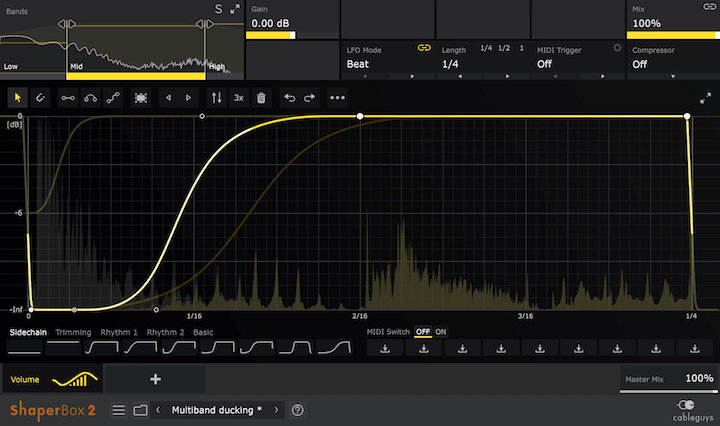The width and height of the screenshot is (720, 426).
Task: Open the Compressor dropdown arrow
Action: [673, 76]
